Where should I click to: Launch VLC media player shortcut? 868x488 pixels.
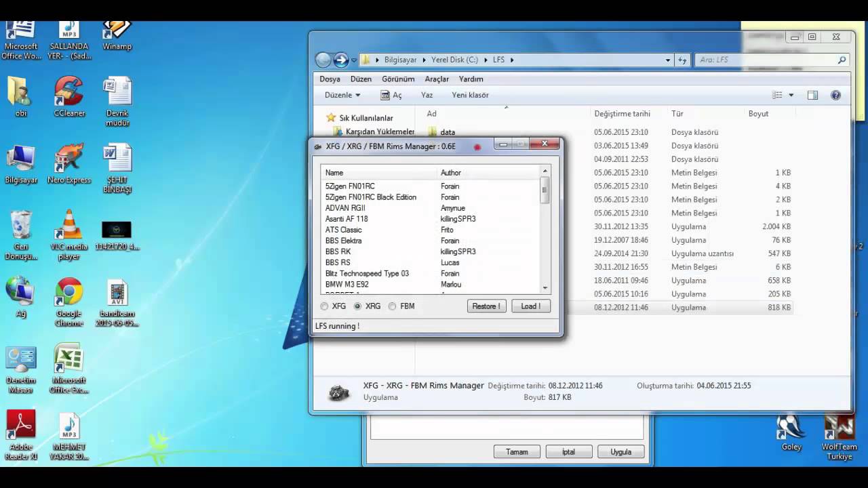[69, 235]
